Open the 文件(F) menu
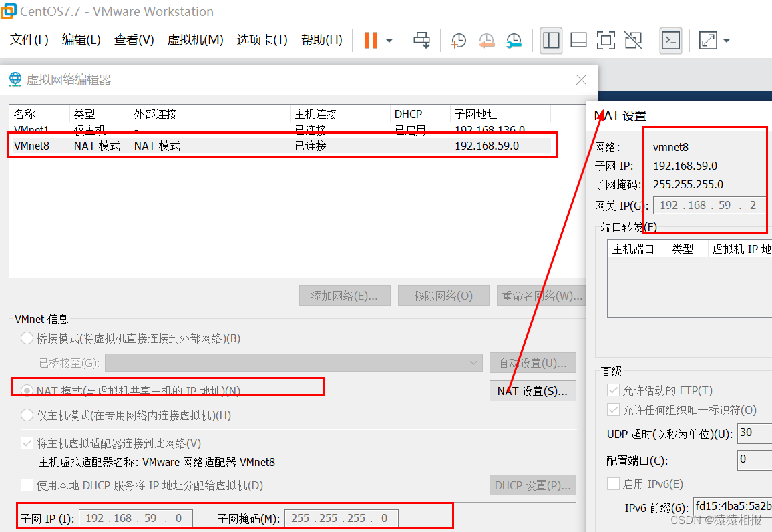 point(29,40)
